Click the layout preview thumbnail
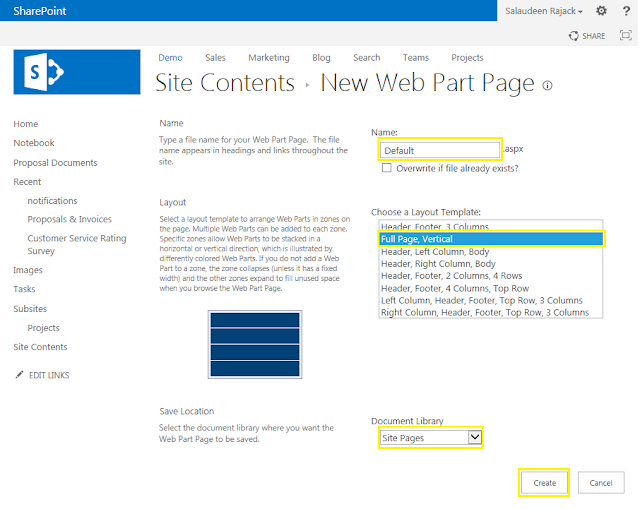 (255, 345)
